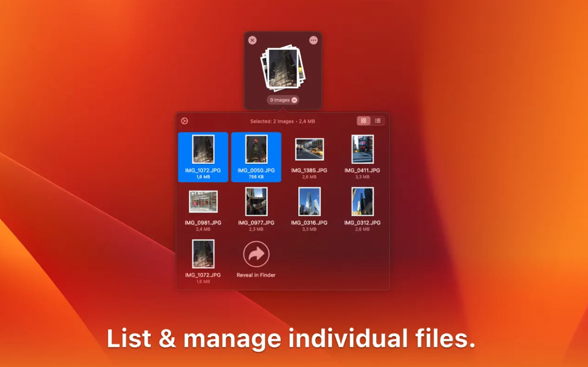Click the Reveal in Finder label
Image resolution: width=588 pixels, height=367 pixels.
point(256,275)
